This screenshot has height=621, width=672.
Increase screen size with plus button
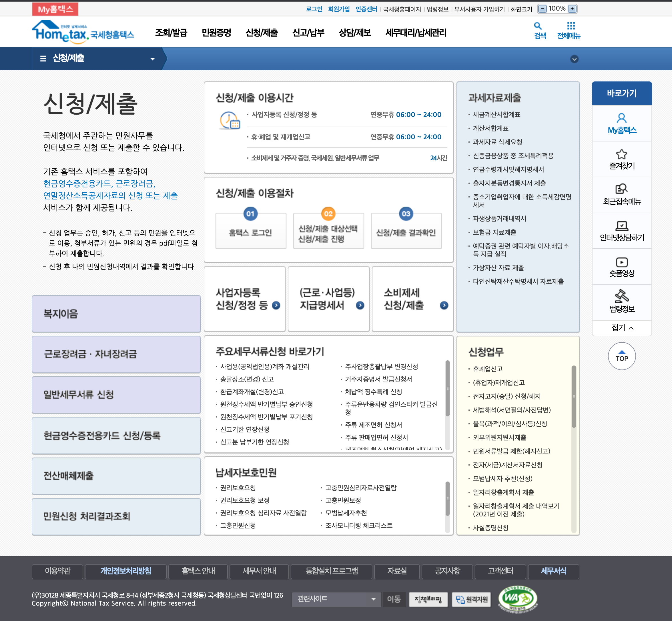click(572, 9)
